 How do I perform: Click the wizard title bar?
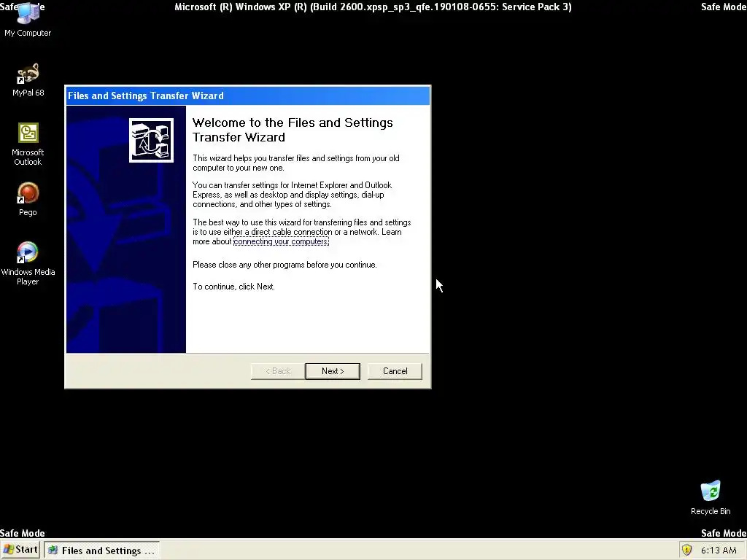(x=248, y=96)
